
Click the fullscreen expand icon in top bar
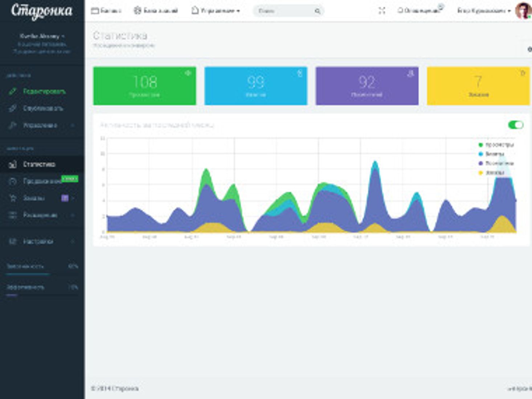382,11
